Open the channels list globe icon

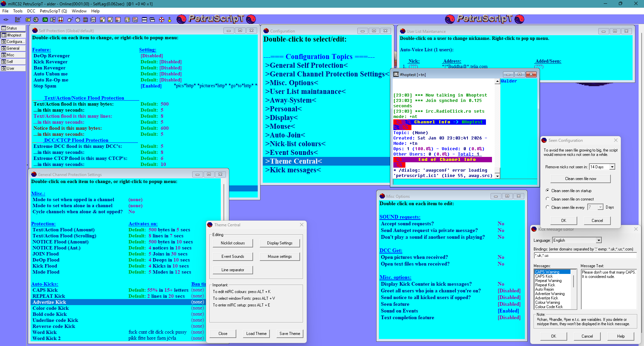36,20
